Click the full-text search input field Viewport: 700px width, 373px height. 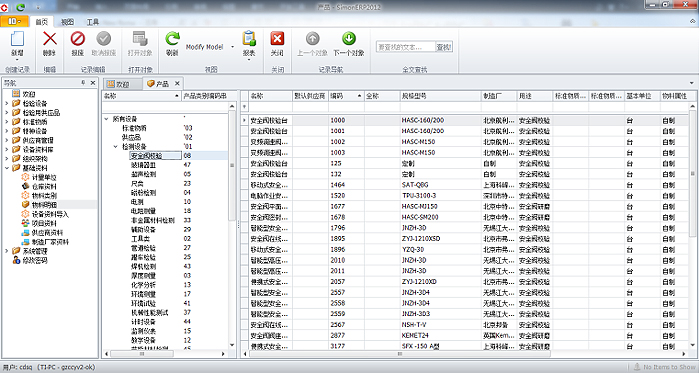[x=405, y=47]
